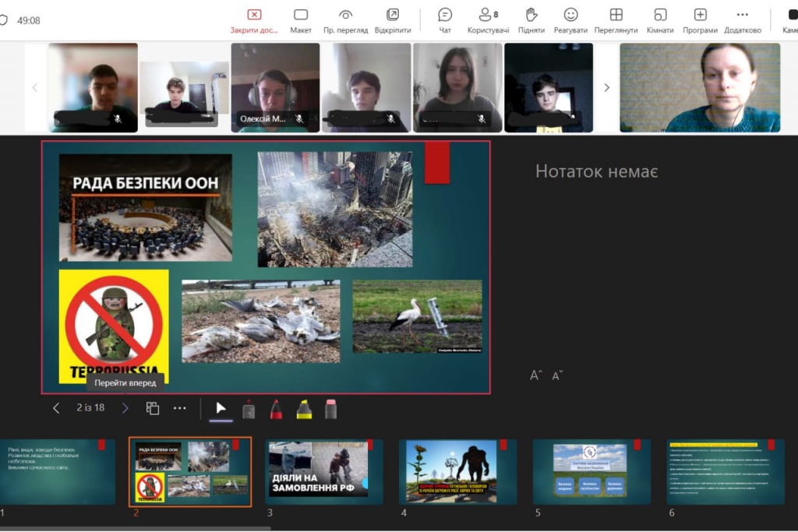Image resolution: width=798 pixels, height=532 pixels.
Task: Select the cursor pointer tool
Action: (x=221, y=408)
